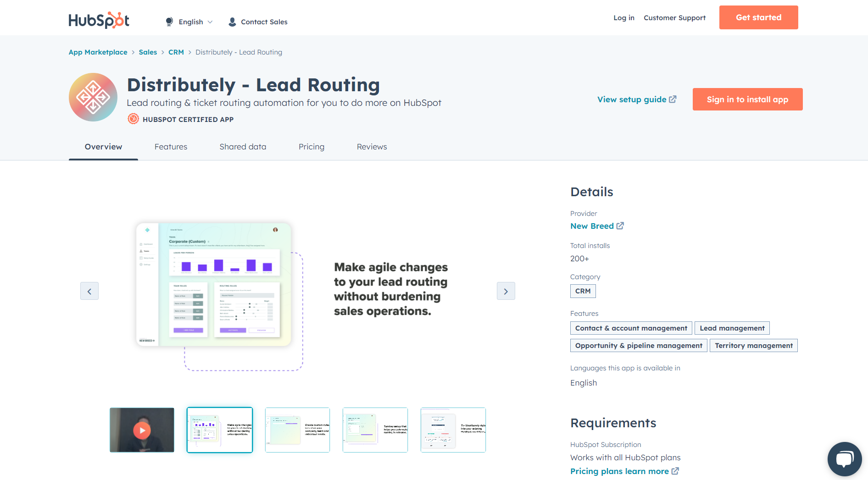Viewport: 868px width, 480px height.
Task: Open the chat widget
Action: [845, 459]
